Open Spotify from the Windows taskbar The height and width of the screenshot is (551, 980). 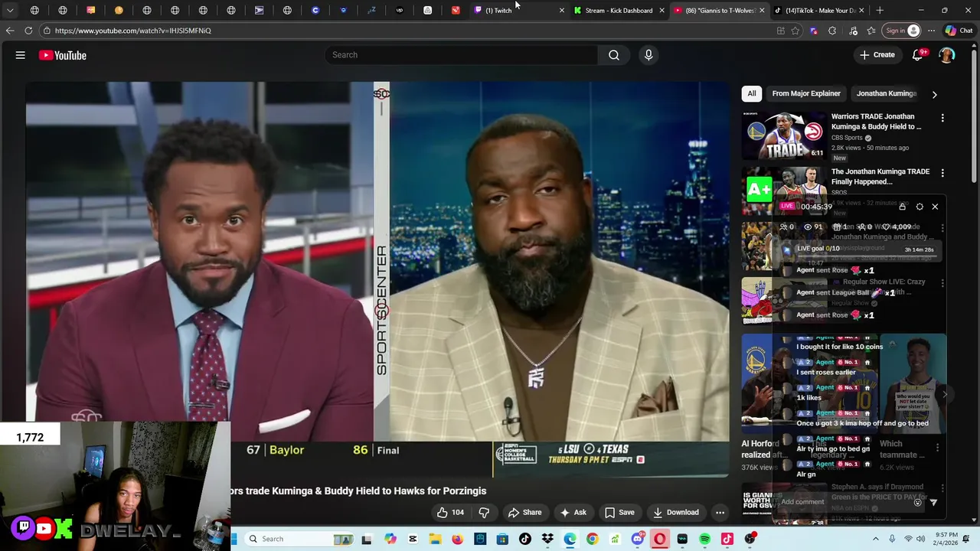coord(705,539)
